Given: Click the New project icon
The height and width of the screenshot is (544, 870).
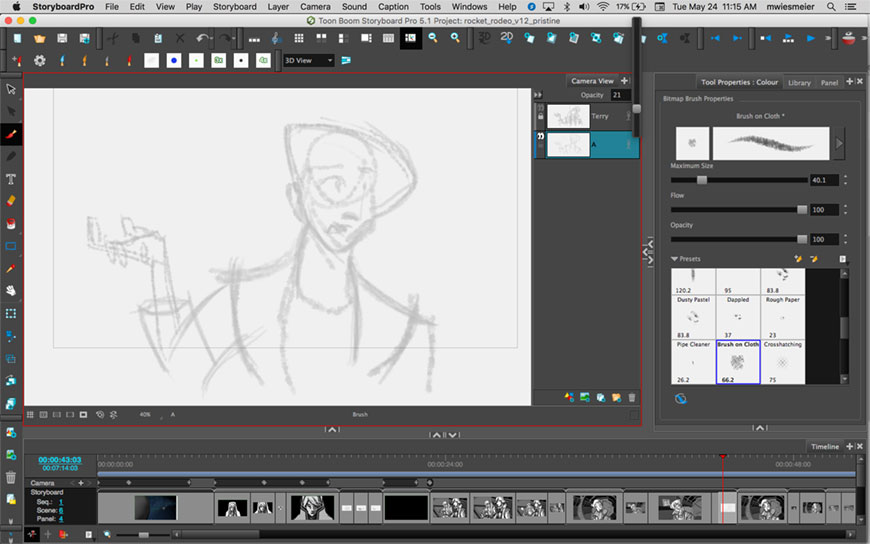Looking at the screenshot, I should tap(17, 38).
